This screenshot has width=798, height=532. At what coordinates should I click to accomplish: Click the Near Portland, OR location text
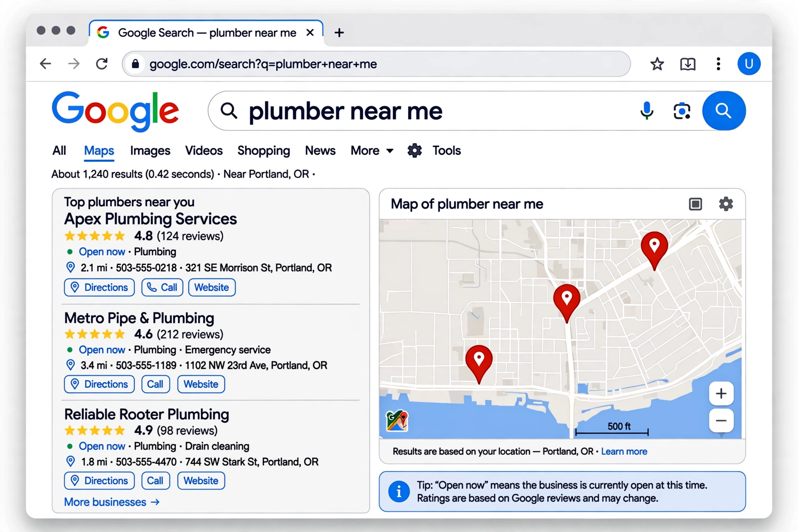[x=266, y=174]
